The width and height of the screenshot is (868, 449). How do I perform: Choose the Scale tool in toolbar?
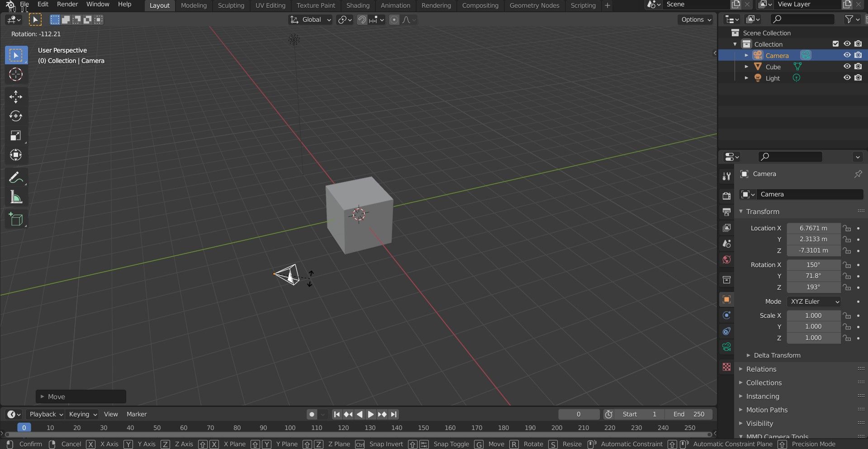(x=16, y=136)
